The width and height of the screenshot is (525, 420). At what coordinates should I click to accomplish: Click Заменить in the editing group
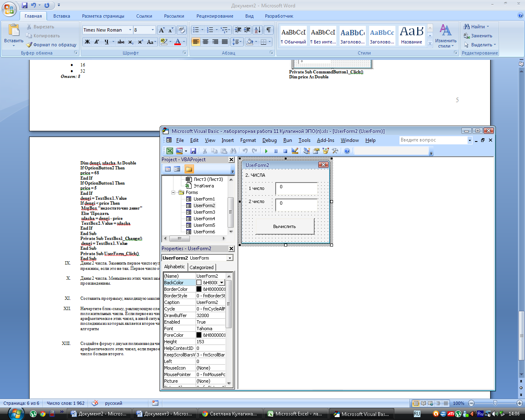tap(478, 36)
